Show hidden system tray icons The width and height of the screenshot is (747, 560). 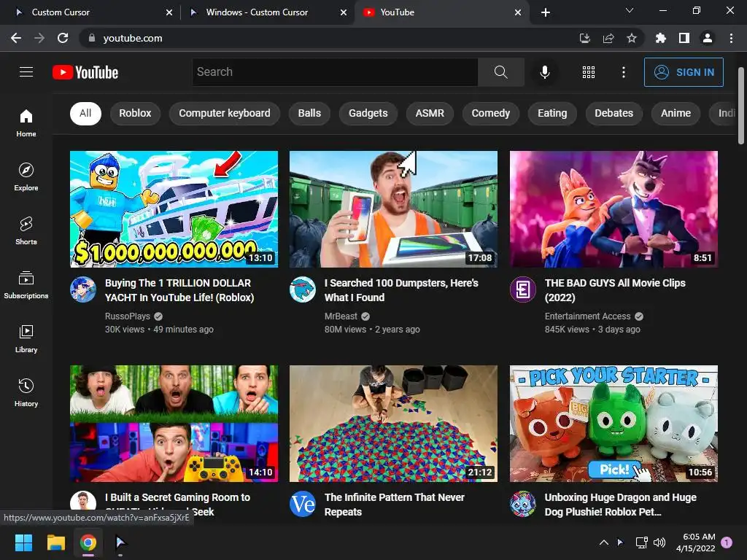click(603, 542)
